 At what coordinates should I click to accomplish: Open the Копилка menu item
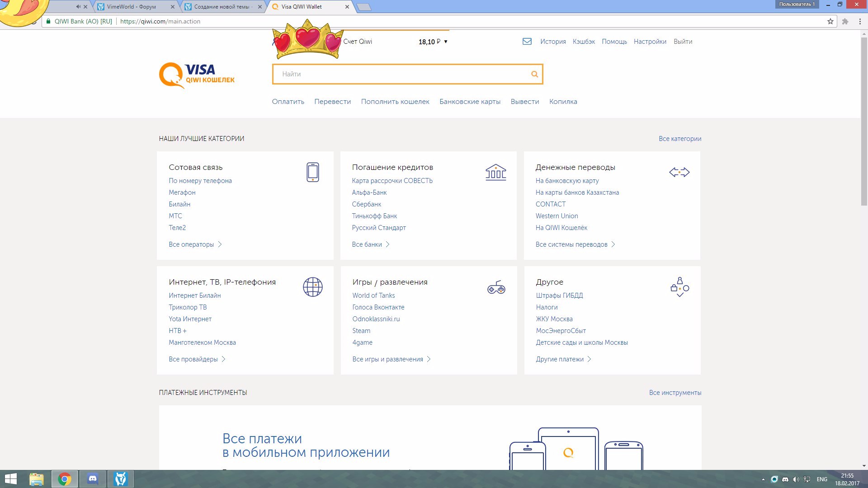563,102
